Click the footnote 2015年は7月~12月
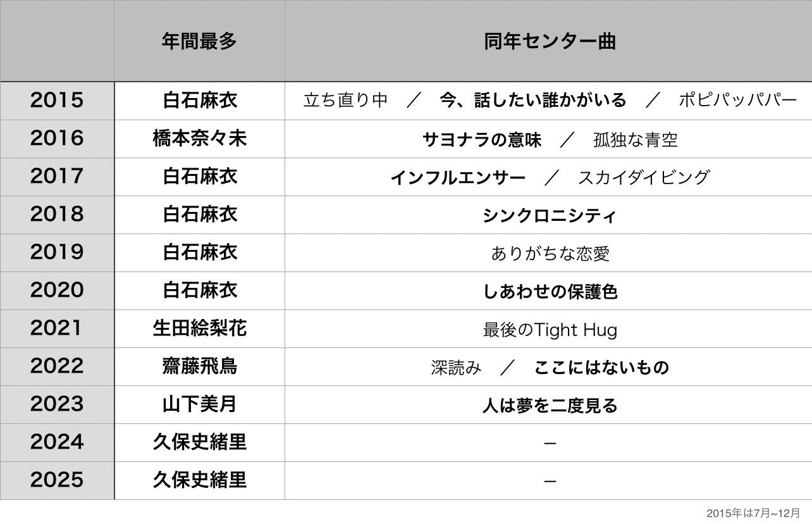This screenshot has width=812, height=524. (x=753, y=513)
